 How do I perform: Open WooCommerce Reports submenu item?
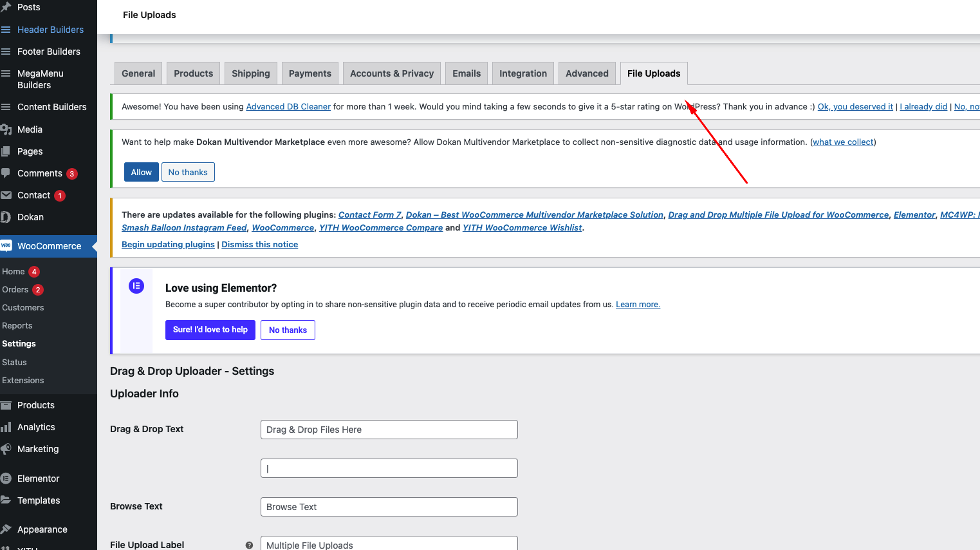[17, 326]
